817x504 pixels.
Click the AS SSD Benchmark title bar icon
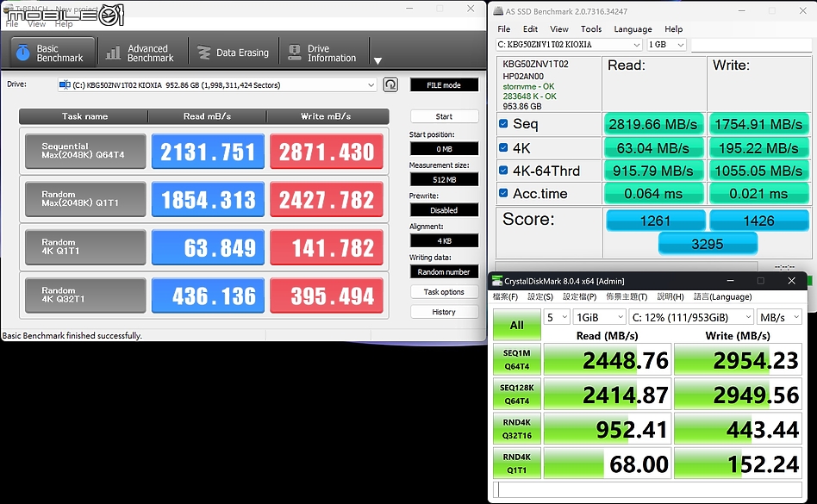click(498, 11)
